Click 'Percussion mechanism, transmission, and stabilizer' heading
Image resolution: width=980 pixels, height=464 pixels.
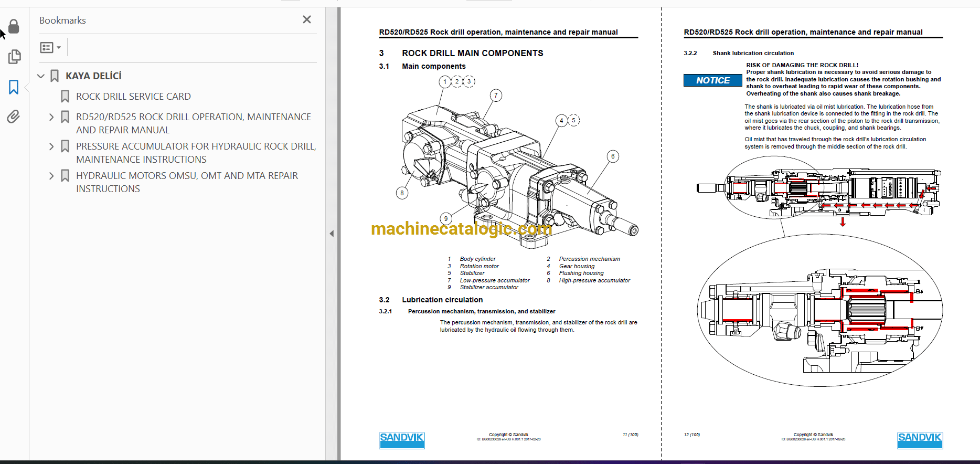coord(482,311)
